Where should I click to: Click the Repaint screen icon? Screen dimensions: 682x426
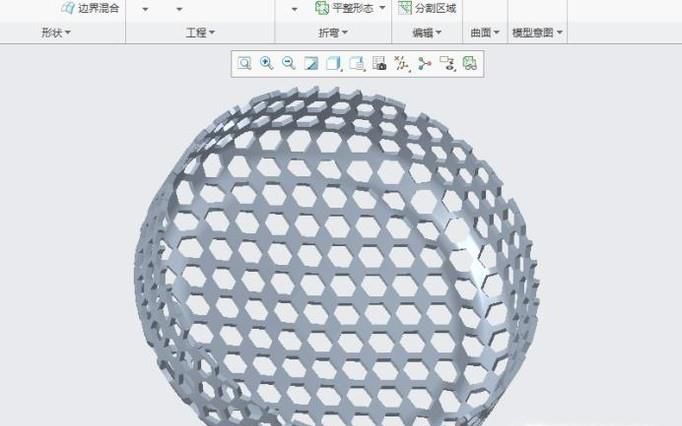click(x=311, y=63)
